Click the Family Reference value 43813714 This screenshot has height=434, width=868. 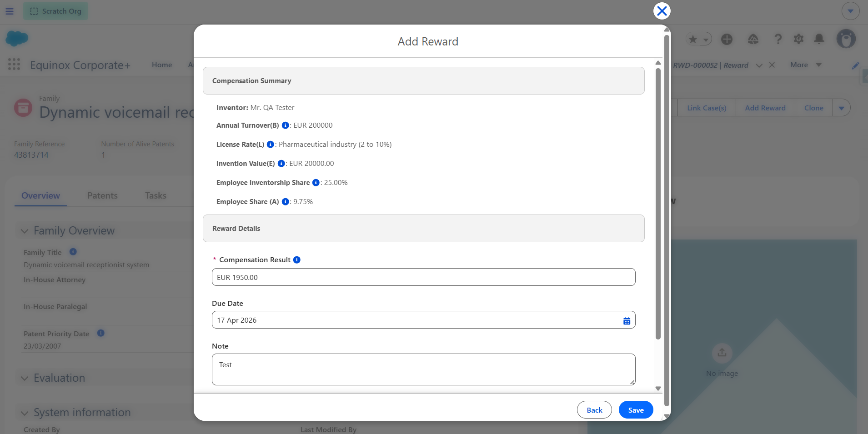coord(31,155)
